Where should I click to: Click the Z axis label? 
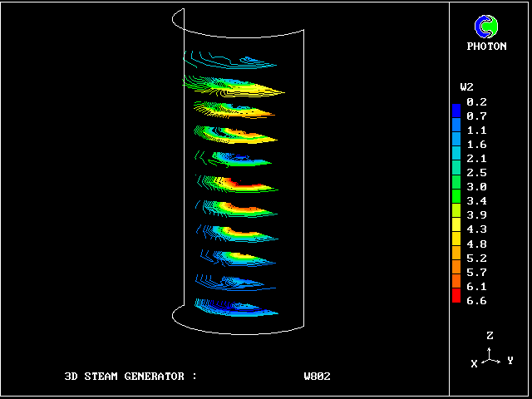point(490,336)
